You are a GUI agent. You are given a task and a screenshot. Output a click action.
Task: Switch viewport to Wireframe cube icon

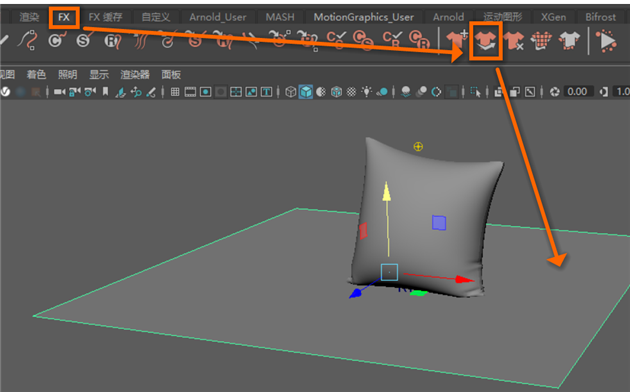pyautogui.click(x=290, y=92)
